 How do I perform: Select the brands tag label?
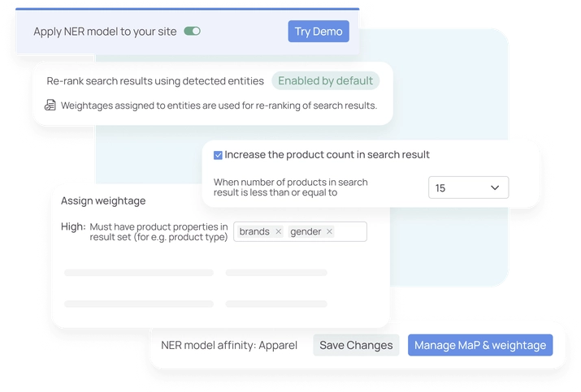pyautogui.click(x=254, y=231)
